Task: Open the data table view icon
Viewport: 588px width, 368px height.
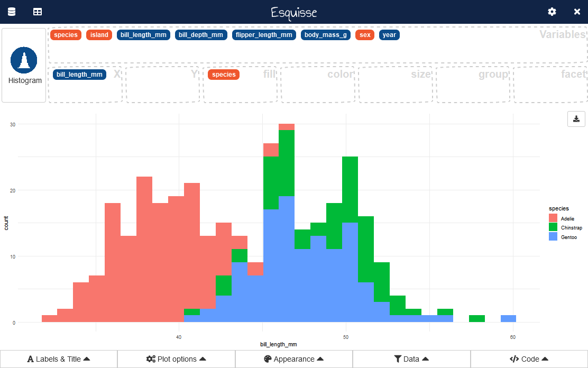Action: pyautogui.click(x=38, y=12)
